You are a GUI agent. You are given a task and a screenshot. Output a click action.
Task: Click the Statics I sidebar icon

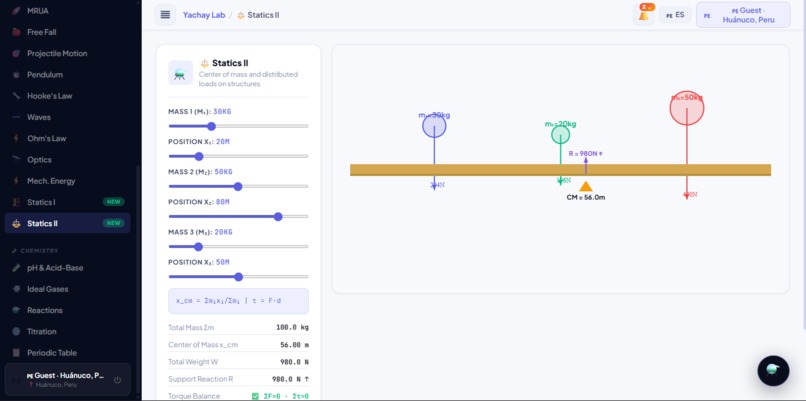point(16,202)
